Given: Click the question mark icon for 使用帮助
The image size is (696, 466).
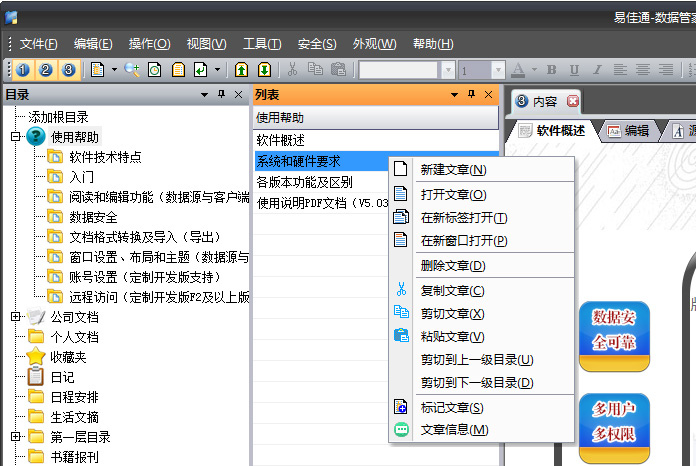Looking at the screenshot, I should click(x=36, y=137).
